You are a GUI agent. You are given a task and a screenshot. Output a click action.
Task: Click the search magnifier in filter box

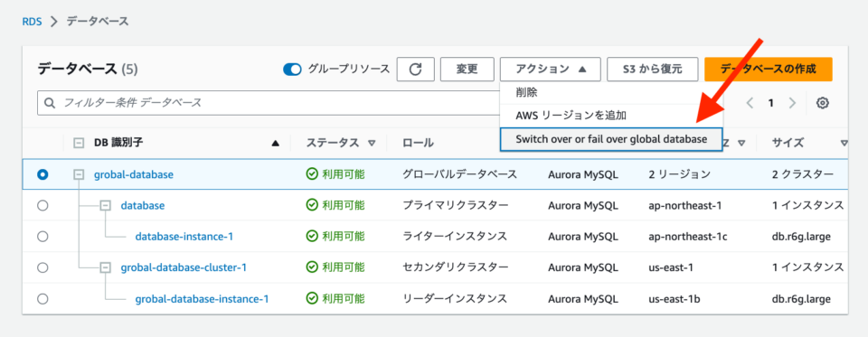pos(50,103)
